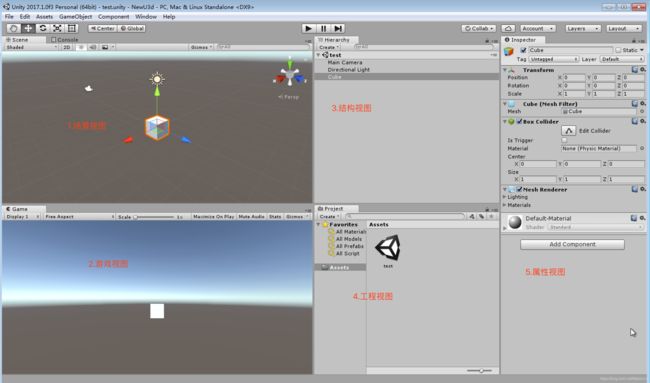Viewport: 650px width, 383px height.
Task: Open the Component menu
Action: (114, 17)
